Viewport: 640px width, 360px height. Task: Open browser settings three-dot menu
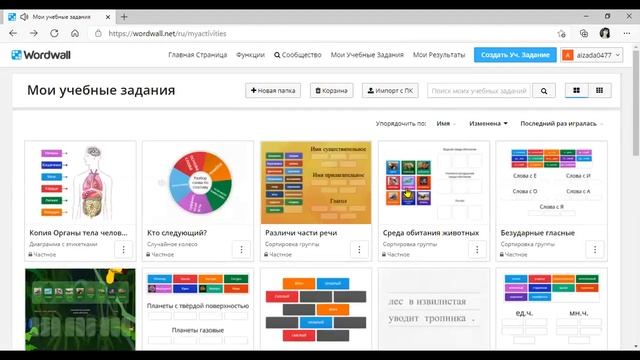point(627,33)
